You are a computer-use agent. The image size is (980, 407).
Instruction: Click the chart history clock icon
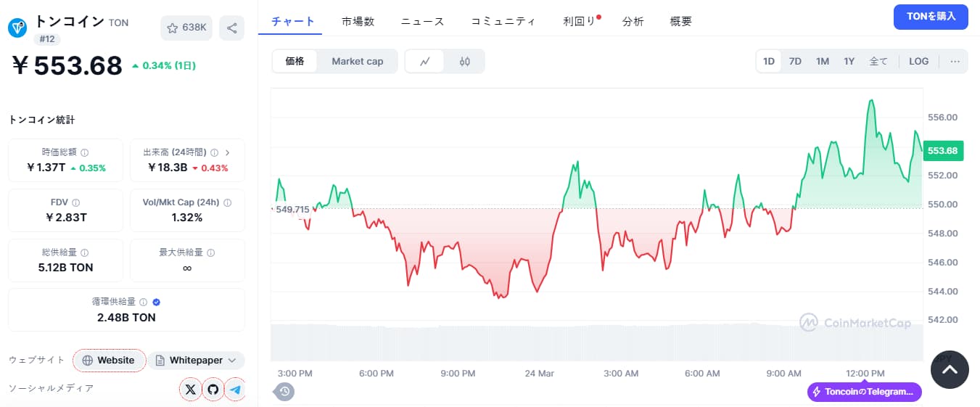tap(285, 392)
